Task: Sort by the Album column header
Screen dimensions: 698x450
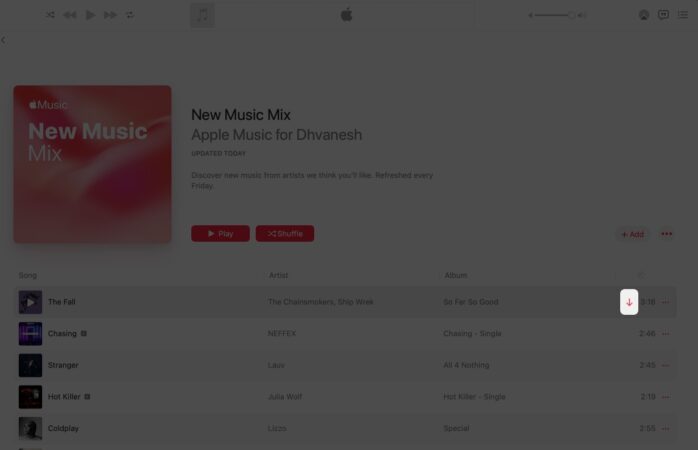Action: point(456,276)
